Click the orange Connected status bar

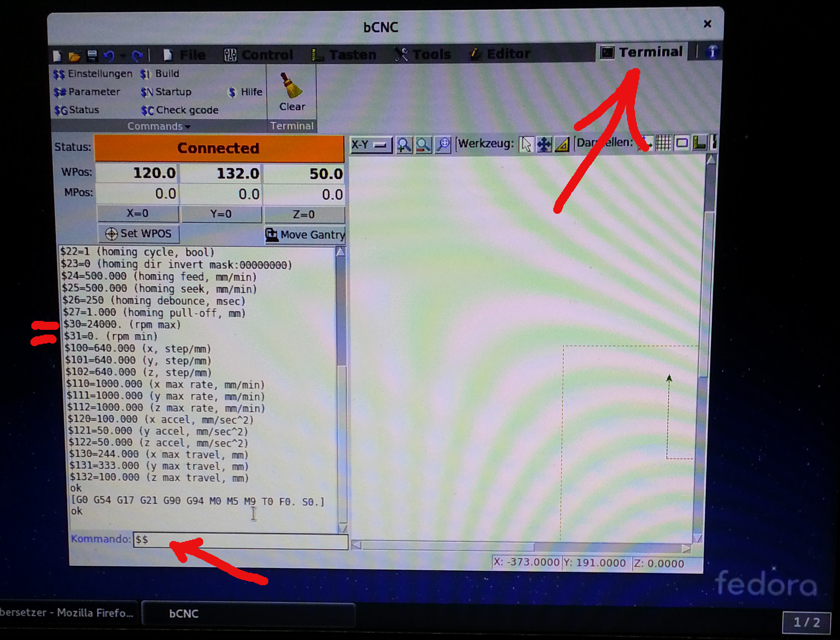pyautogui.click(x=219, y=148)
